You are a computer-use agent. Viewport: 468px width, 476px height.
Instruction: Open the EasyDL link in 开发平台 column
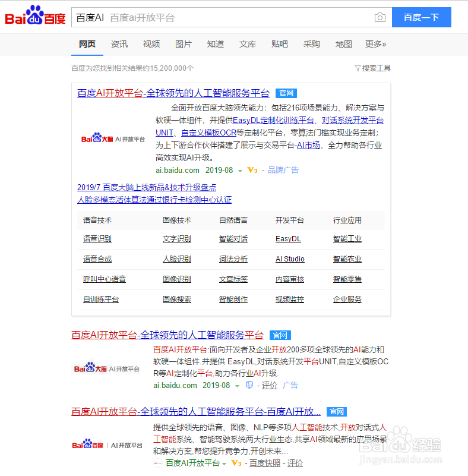[288, 239]
